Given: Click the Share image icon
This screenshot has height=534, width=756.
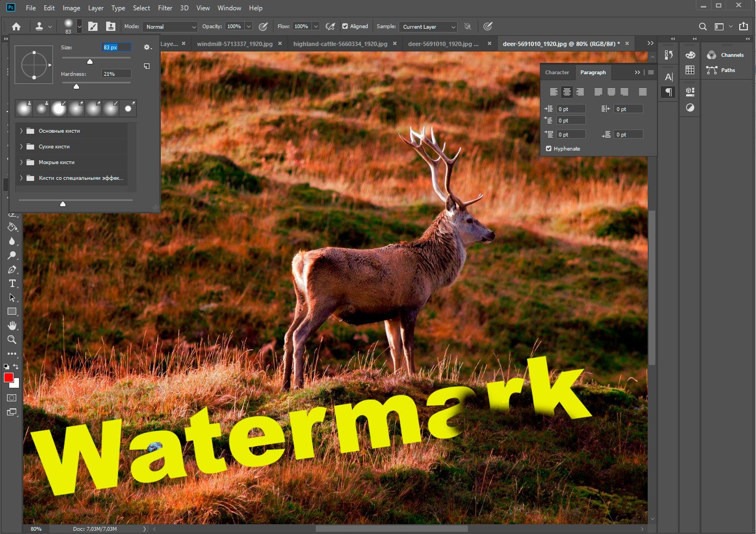Looking at the screenshot, I should click(x=744, y=26).
